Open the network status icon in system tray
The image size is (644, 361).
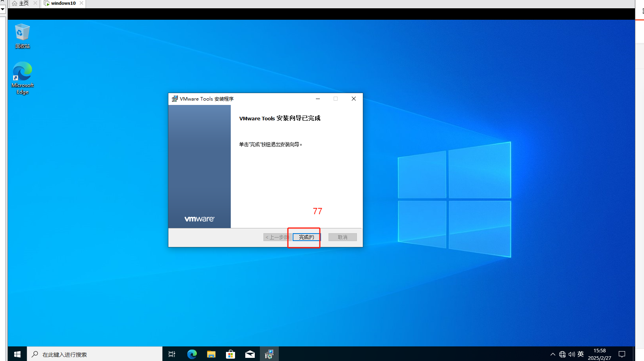coord(562,354)
